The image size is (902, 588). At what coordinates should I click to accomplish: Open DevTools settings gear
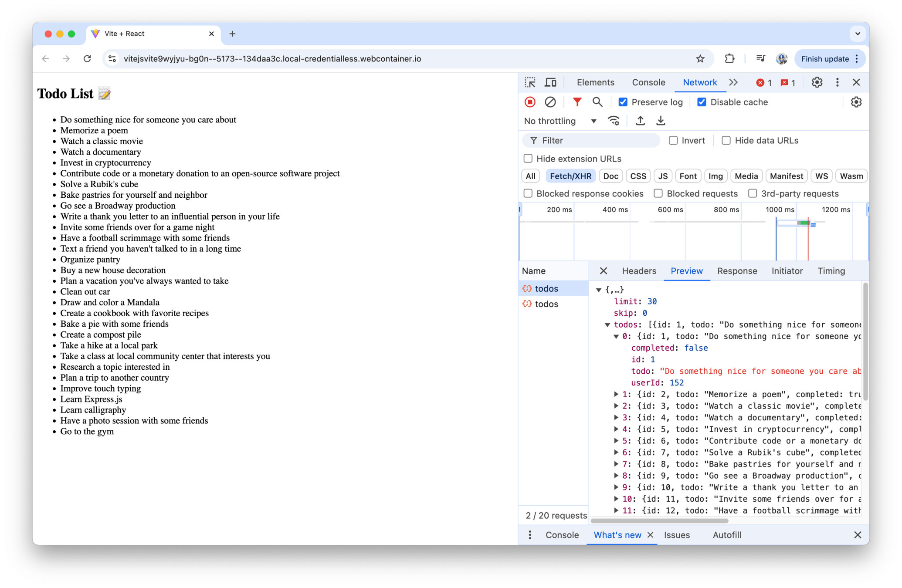[817, 82]
